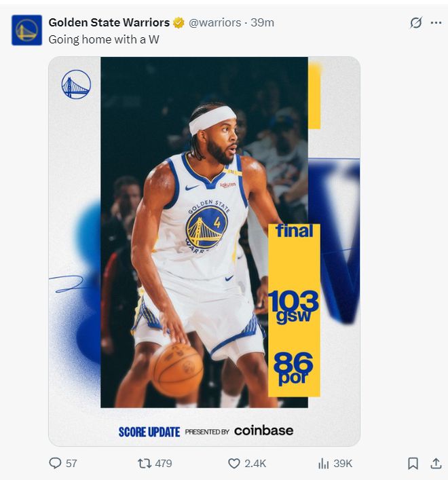Image resolution: width=448 pixels, height=480 pixels.
Task: Click the @warriors handle
Action: point(214,22)
